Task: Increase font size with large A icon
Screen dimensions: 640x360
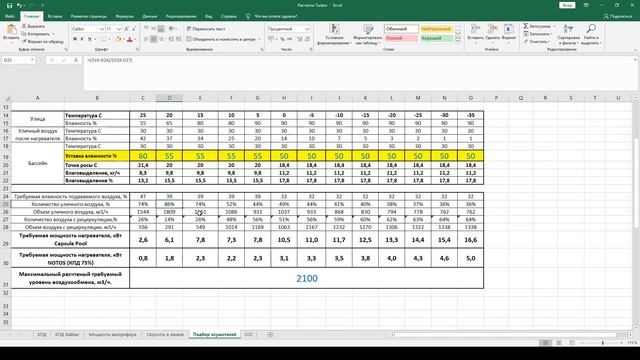Action: coord(127,29)
